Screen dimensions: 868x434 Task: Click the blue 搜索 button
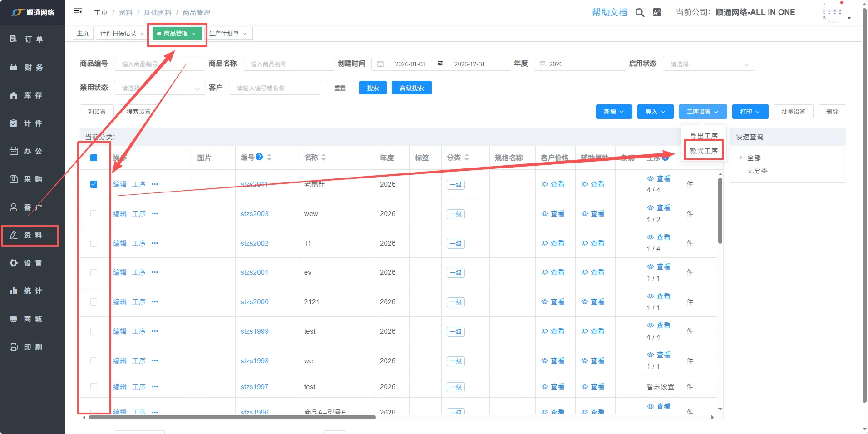tap(373, 88)
